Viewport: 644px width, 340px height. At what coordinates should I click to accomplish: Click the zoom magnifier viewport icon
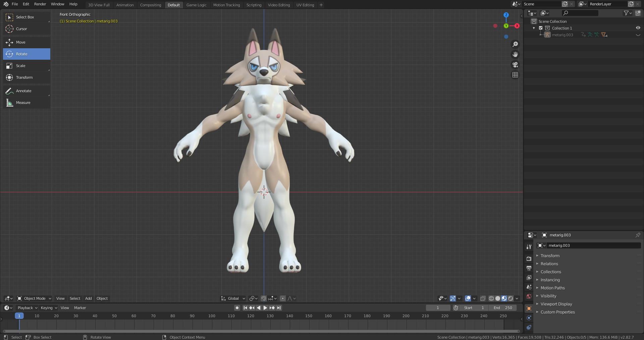(x=515, y=44)
